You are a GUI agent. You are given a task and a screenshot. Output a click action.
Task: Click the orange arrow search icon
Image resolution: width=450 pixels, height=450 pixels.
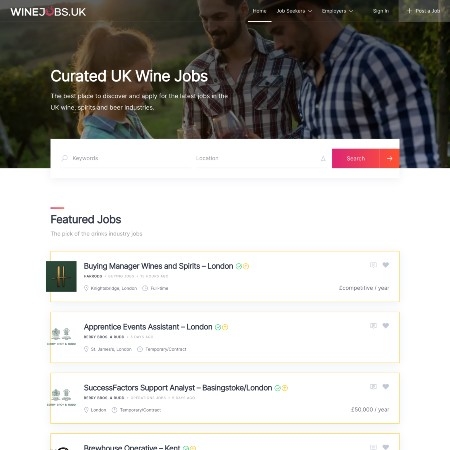click(x=389, y=158)
